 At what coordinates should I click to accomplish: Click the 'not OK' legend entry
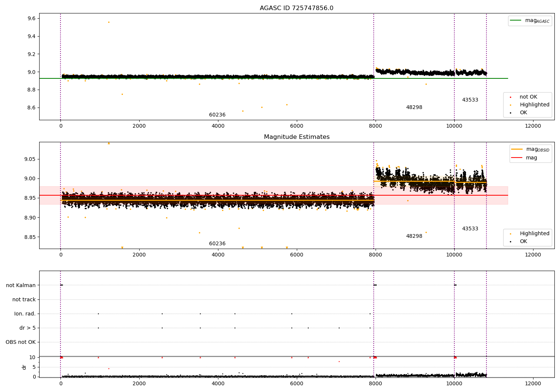(x=528, y=97)
